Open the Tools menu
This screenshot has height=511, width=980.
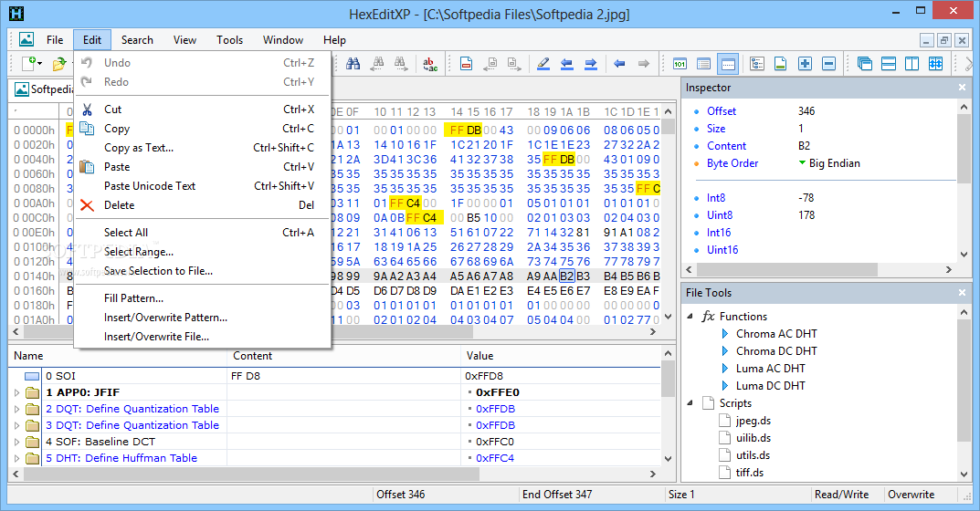[229, 39]
